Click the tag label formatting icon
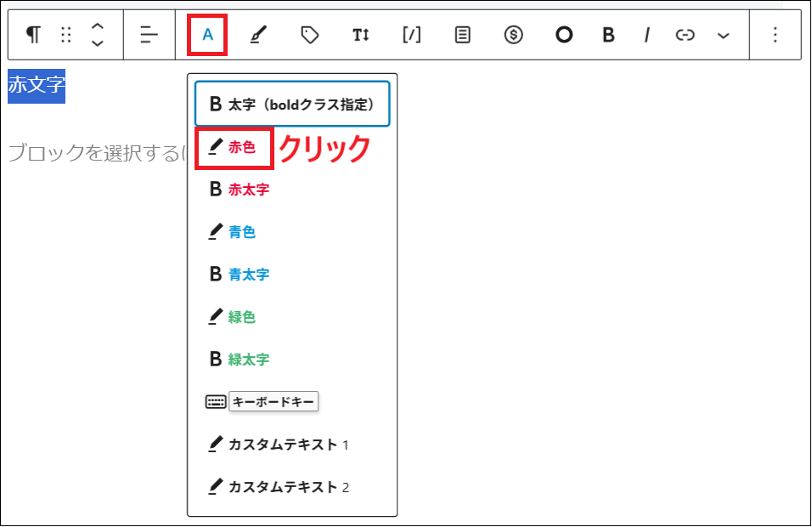Image resolution: width=812 pixels, height=527 pixels. 309,35
